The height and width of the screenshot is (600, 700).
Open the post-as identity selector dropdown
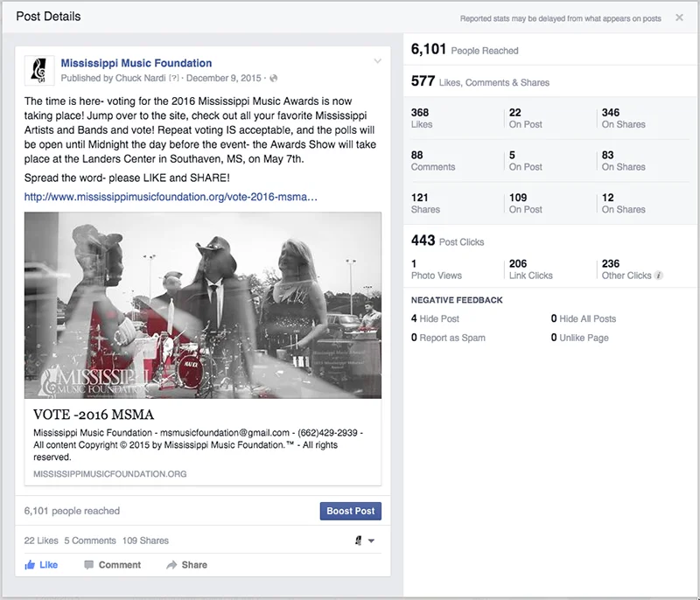click(364, 541)
